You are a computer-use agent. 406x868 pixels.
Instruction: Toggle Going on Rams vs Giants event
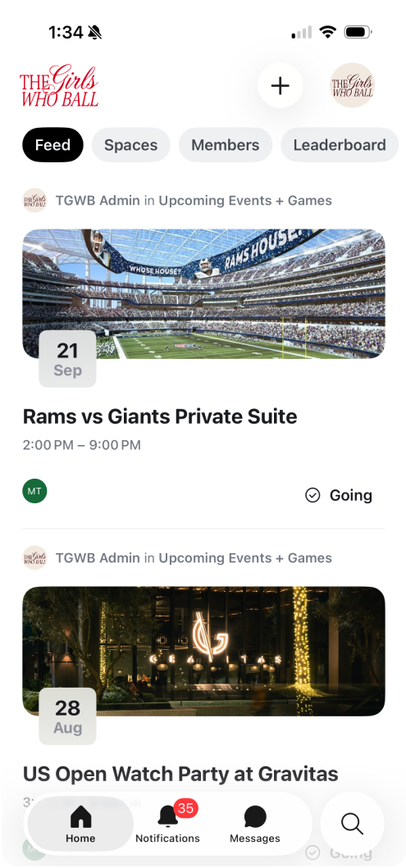tap(339, 495)
